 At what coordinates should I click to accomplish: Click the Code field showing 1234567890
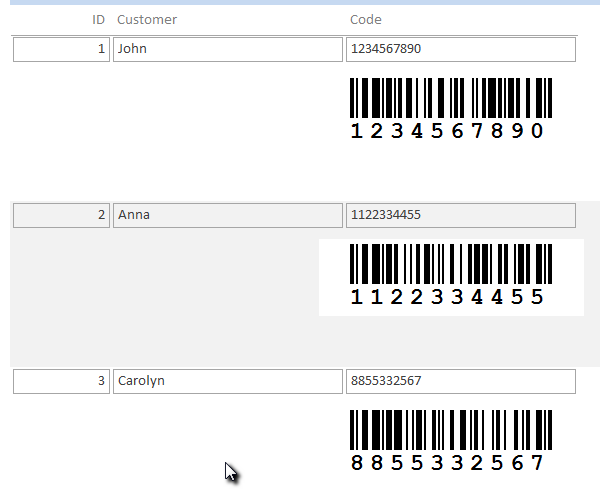click(461, 49)
